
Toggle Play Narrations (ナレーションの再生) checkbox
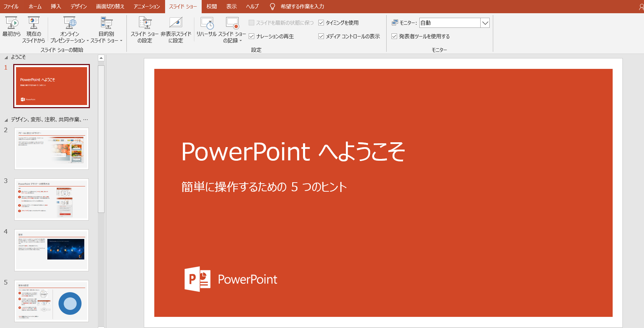point(251,37)
